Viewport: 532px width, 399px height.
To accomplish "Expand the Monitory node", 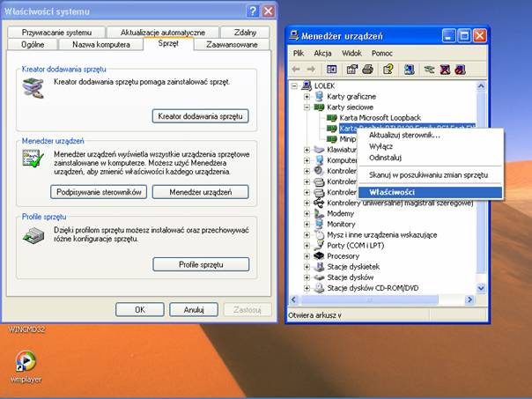I will tap(307, 225).
